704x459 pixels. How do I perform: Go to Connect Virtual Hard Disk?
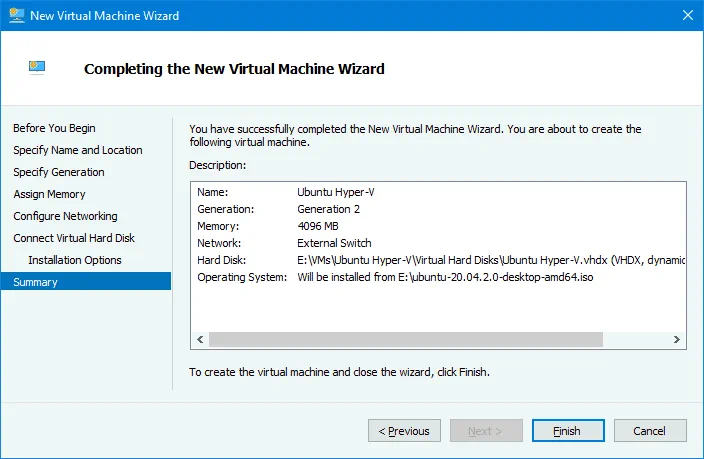[x=74, y=238]
